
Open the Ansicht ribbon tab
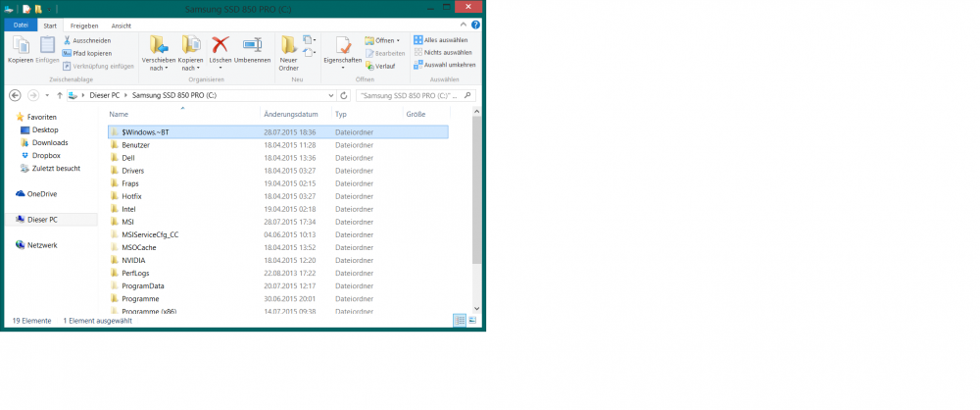click(122, 25)
